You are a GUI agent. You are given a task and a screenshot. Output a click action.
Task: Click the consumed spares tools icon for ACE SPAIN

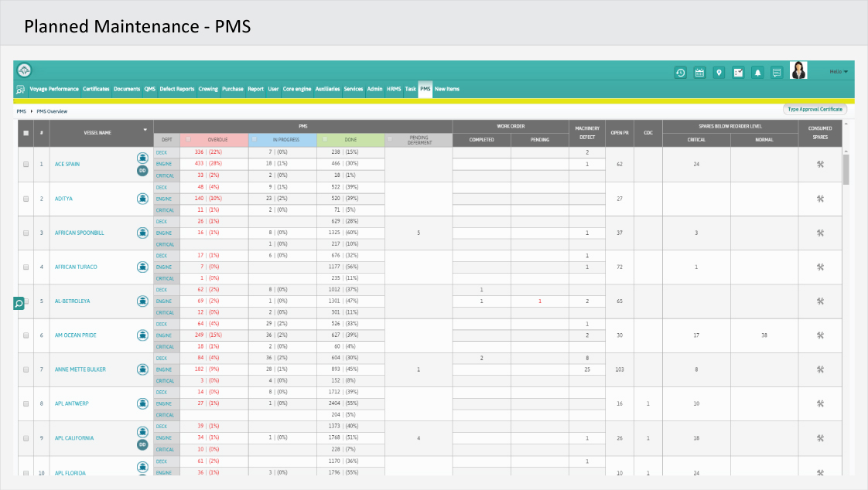(820, 165)
